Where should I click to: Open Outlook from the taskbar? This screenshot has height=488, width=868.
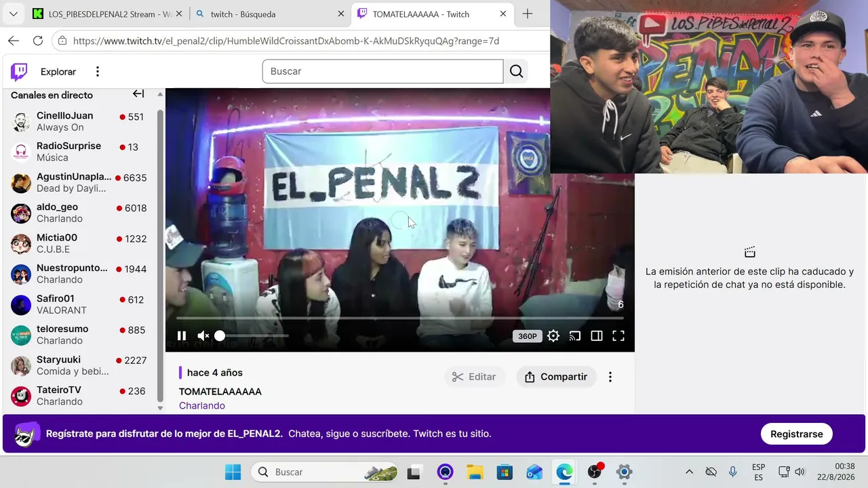click(534, 472)
